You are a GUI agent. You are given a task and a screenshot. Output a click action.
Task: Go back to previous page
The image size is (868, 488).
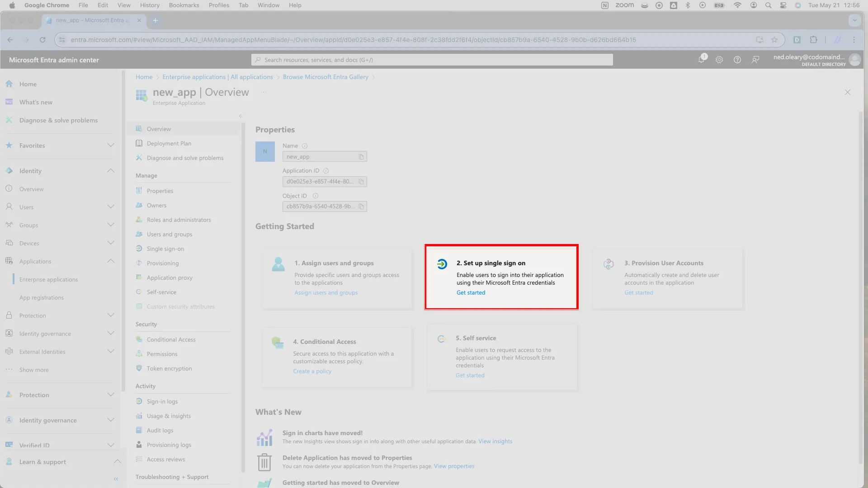tap(10, 40)
